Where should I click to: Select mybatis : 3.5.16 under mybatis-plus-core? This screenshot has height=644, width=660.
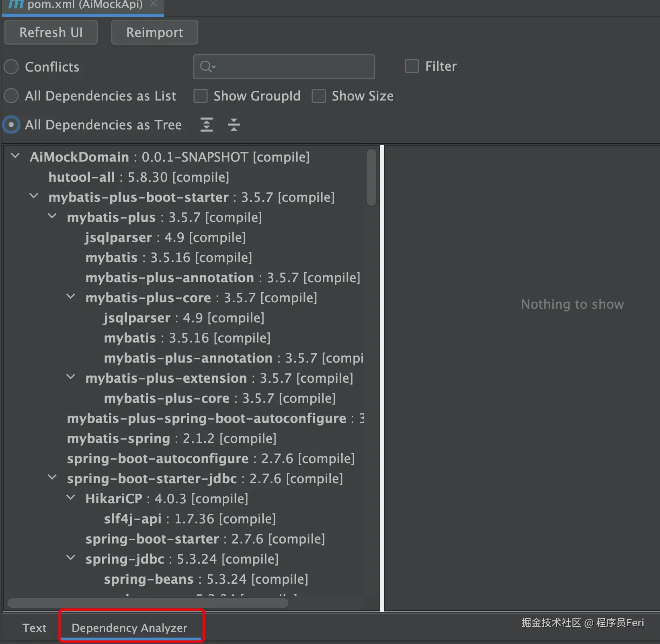click(187, 338)
